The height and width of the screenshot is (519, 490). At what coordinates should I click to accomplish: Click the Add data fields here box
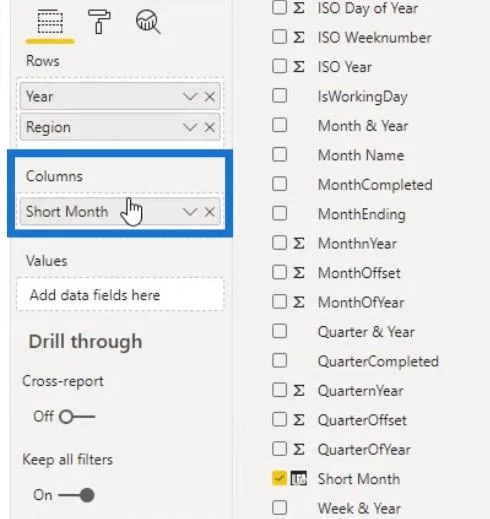point(120,295)
